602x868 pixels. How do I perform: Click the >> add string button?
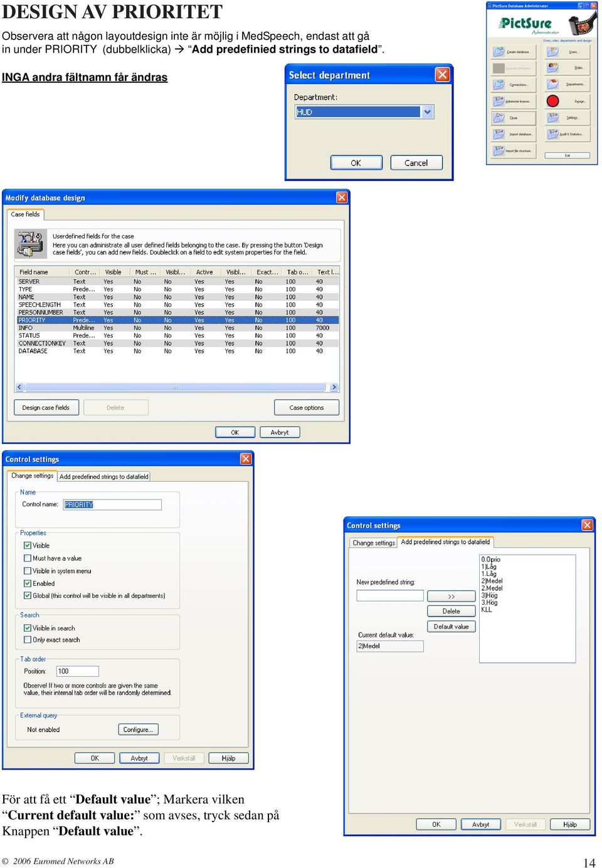coord(451,597)
